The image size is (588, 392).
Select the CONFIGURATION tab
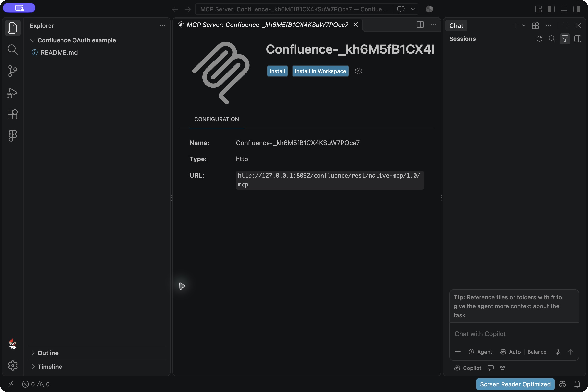[217, 119]
